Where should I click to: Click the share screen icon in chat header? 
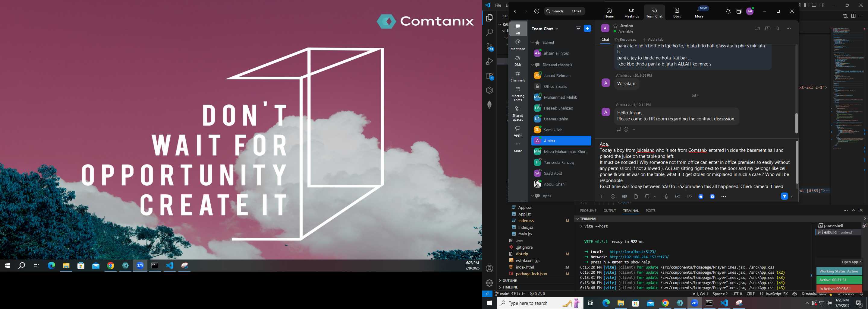click(x=768, y=29)
